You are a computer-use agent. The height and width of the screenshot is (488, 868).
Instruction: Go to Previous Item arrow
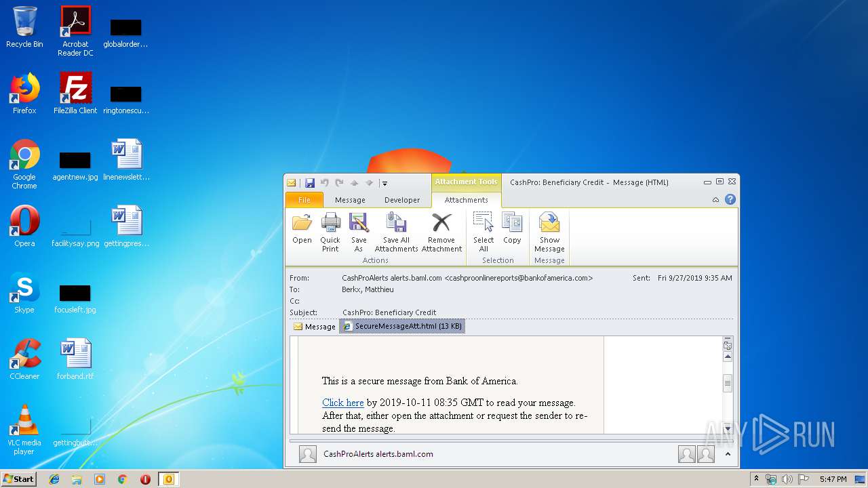click(354, 183)
